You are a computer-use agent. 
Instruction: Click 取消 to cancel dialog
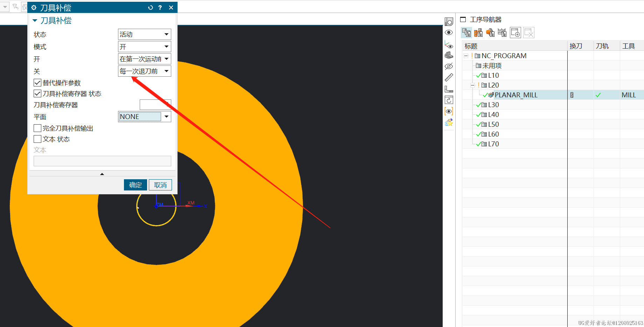tap(160, 185)
